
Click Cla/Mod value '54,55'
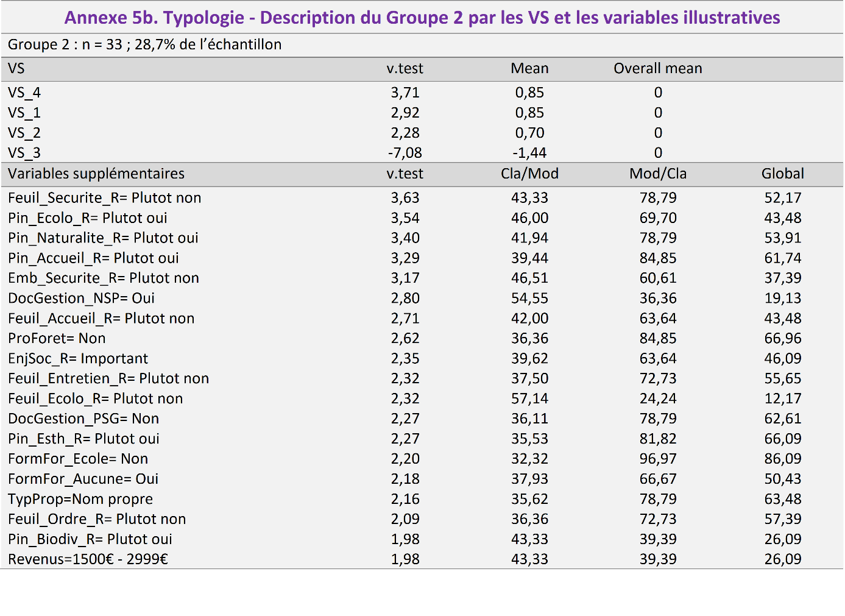tap(529, 299)
